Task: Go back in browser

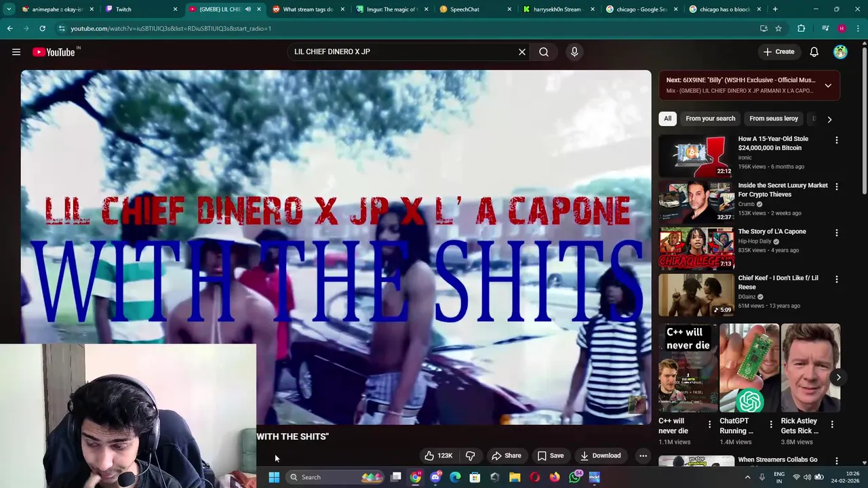Action: click(9, 28)
